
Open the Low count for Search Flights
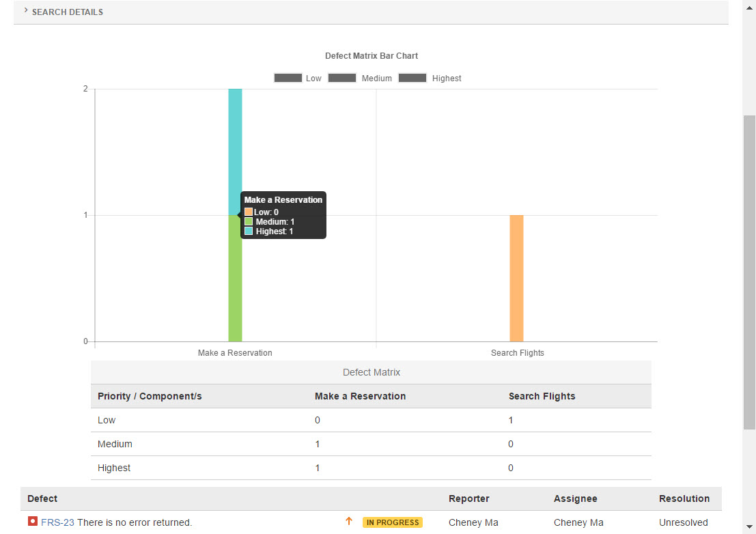[511, 420]
